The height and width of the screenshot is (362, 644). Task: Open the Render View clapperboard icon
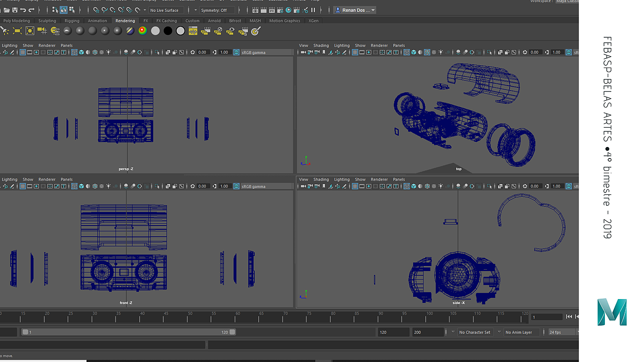(x=255, y=10)
